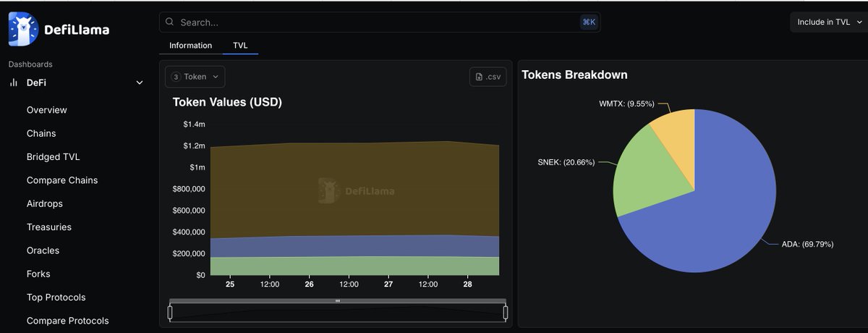Click the blue band in area chart

coord(354,246)
